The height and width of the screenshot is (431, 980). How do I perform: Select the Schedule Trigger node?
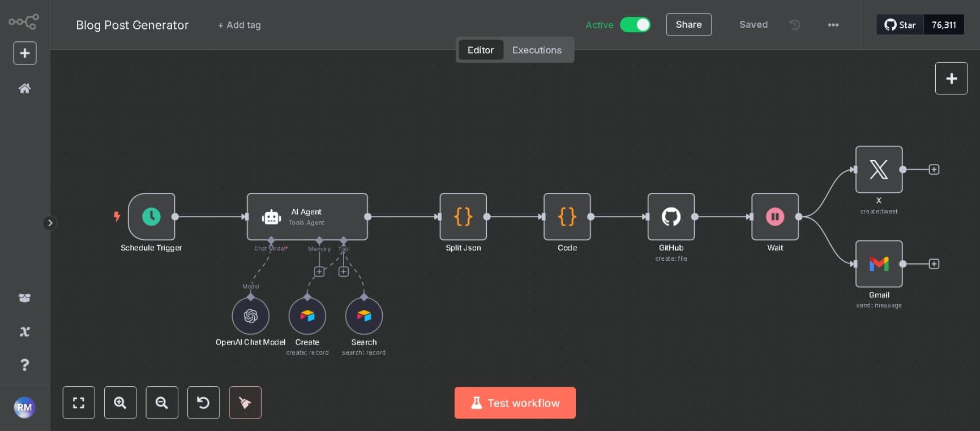[151, 217]
